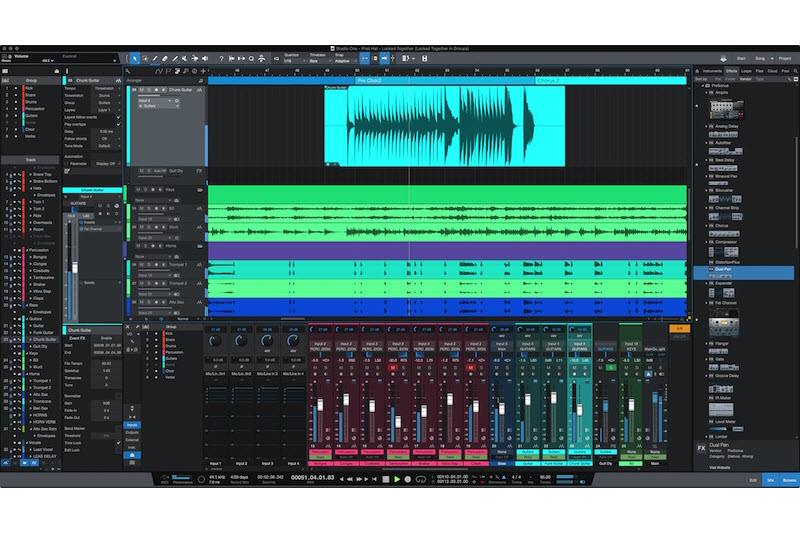Click the Stop button in the transport
This screenshot has height=533, width=800.
(386, 479)
